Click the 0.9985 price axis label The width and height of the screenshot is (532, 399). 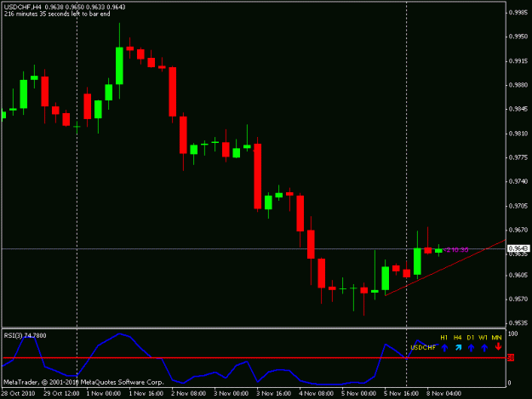coord(518,13)
